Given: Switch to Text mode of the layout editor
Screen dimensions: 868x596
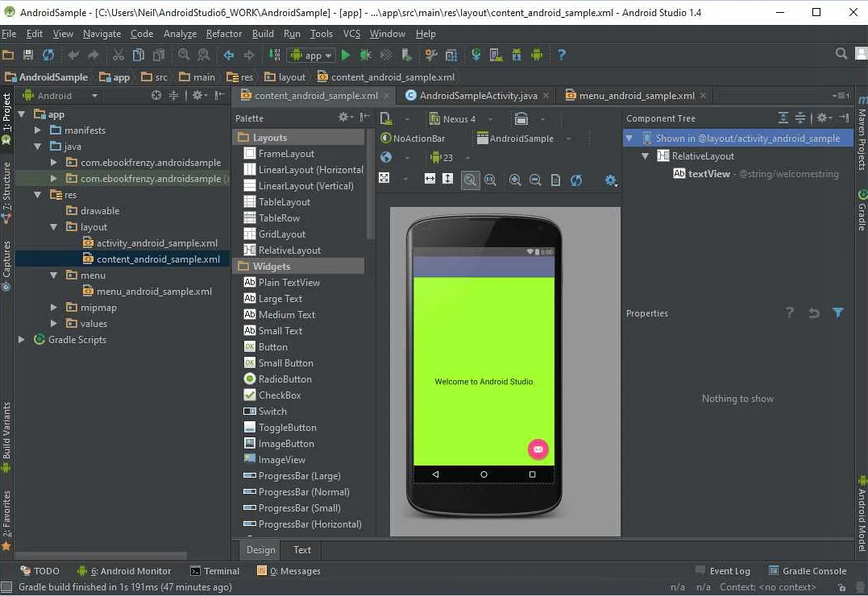Looking at the screenshot, I should [301, 550].
